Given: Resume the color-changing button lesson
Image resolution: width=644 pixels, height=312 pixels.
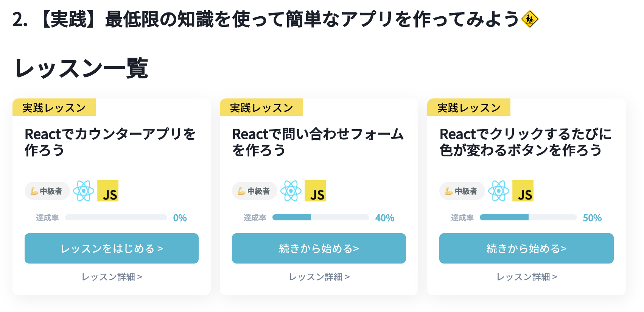Looking at the screenshot, I should pos(526,248).
